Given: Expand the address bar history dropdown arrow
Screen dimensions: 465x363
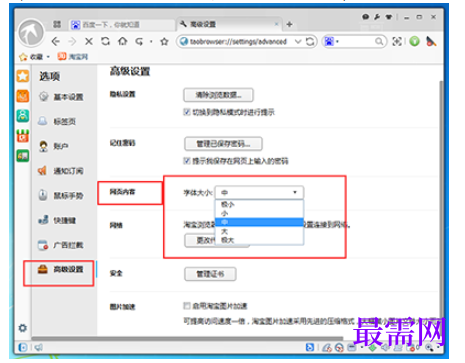Looking at the screenshot, I should coord(298,41).
